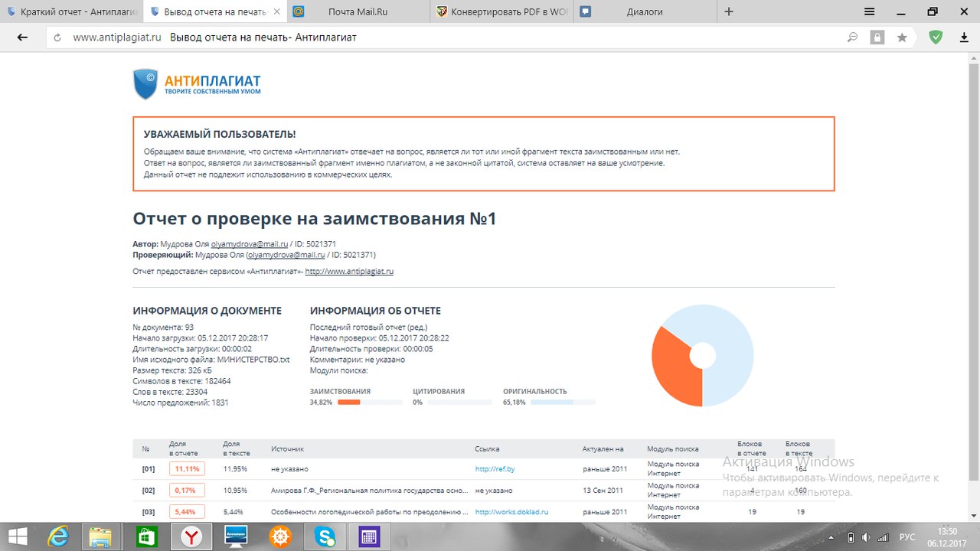Open a new browser tab
980x551 pixels.
pos(728,11)
